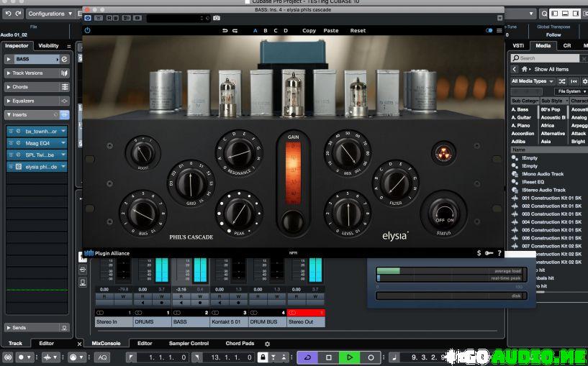
Task: Toggle Read automation on BASS channel
Action: click(181, 296)
